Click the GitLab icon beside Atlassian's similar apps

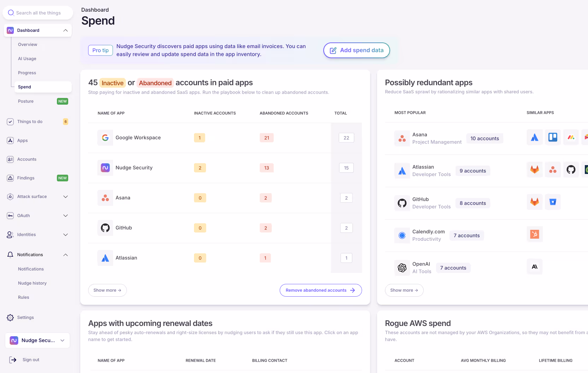[534, 169]
